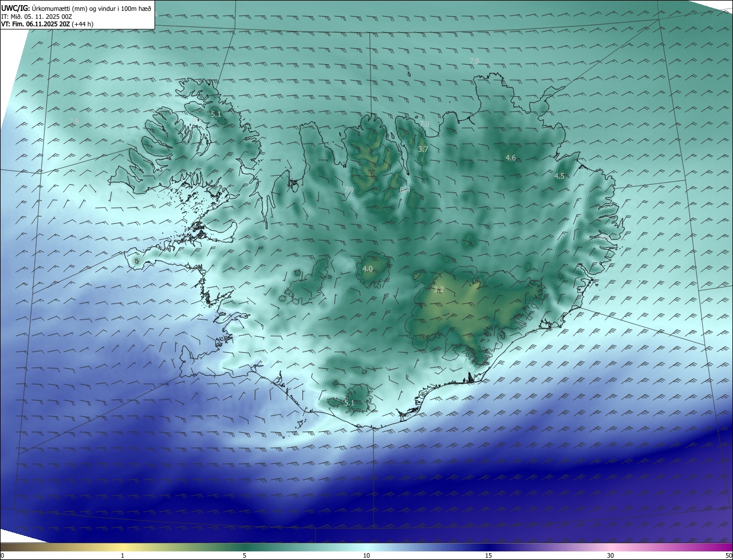733x560 pixels.
Task: Click the valid time 'VT: Fim. 06.11.2025 20Z (+44 h)'
Action: tap(48, 24)
